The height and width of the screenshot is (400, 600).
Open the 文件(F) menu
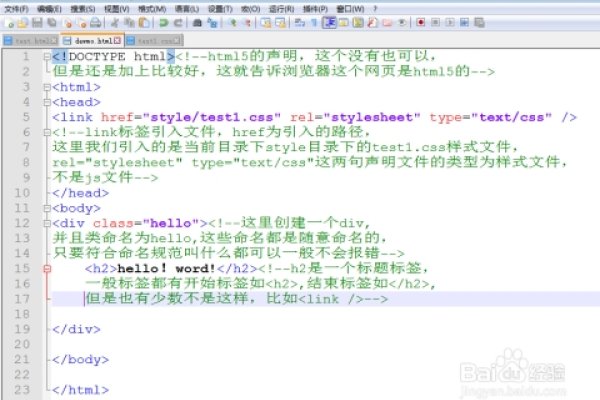point(16,8)
